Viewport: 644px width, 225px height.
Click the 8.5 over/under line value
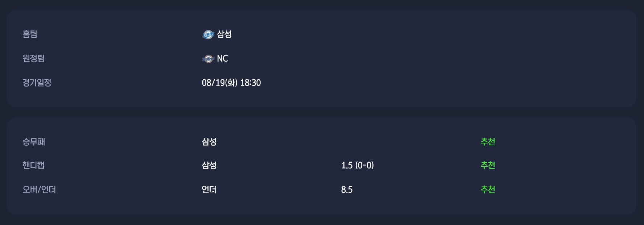click(347, 189)
